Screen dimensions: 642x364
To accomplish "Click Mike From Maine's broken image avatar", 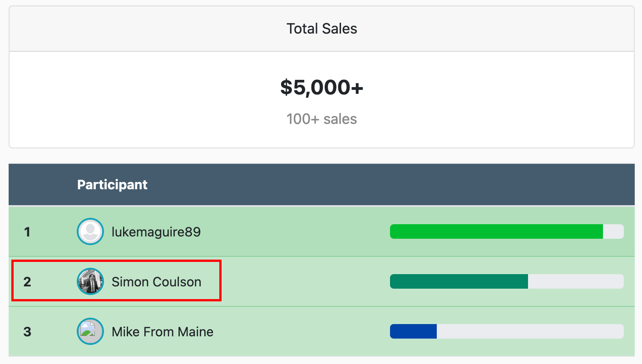I will 90,331.
